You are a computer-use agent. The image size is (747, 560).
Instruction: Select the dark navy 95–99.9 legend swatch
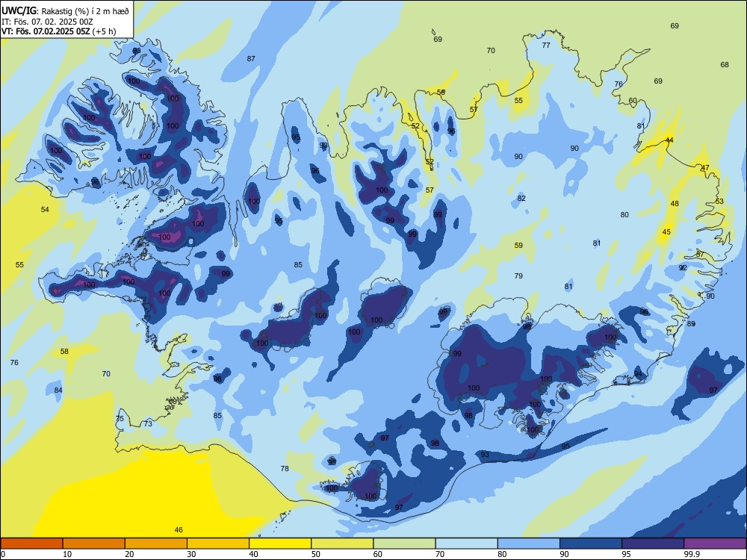pyautogui.click(x=653, y=544)
